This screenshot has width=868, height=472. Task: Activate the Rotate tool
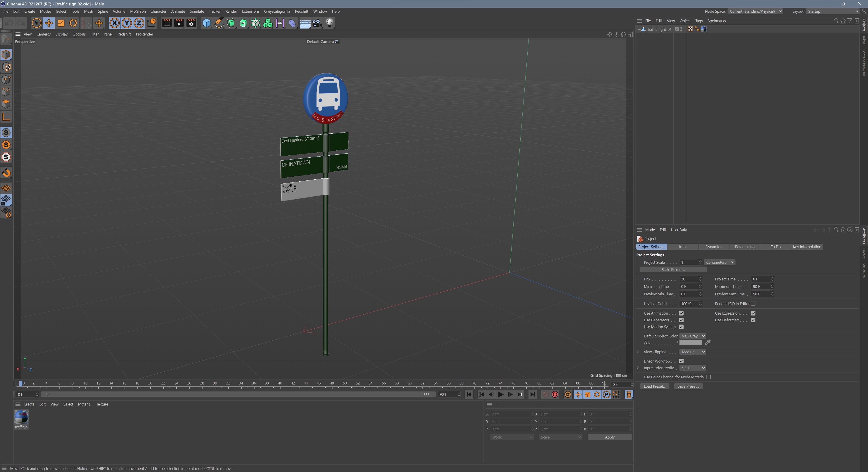click(x=73, y=23)
